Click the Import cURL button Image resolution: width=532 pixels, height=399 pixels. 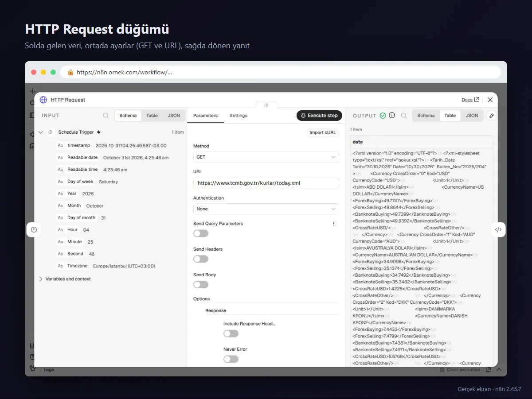click(323, 132)
